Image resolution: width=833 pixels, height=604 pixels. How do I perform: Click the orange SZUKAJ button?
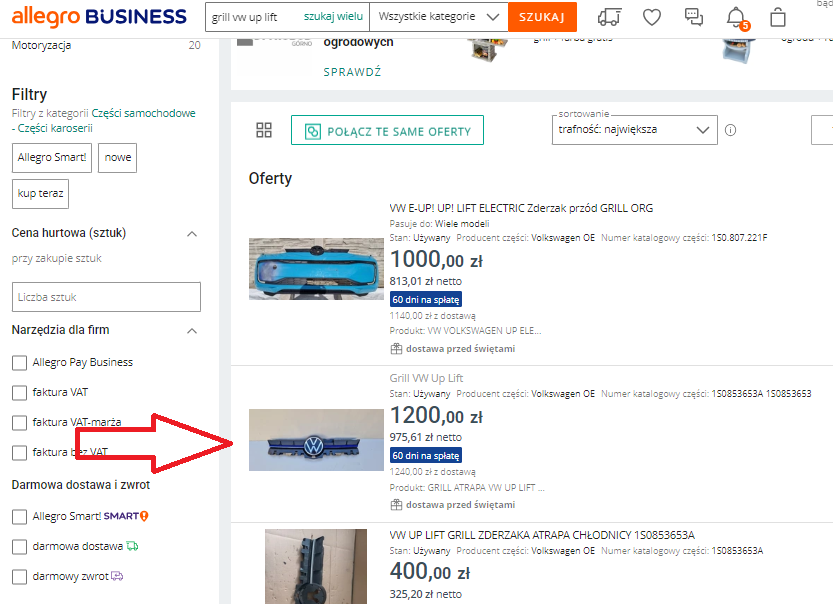click(542, 17)
